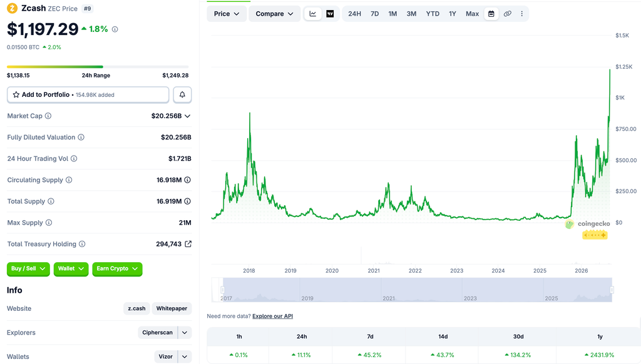
Task: Select 1Y chart range
Action: pyautogui.click(x=452, y=14)
